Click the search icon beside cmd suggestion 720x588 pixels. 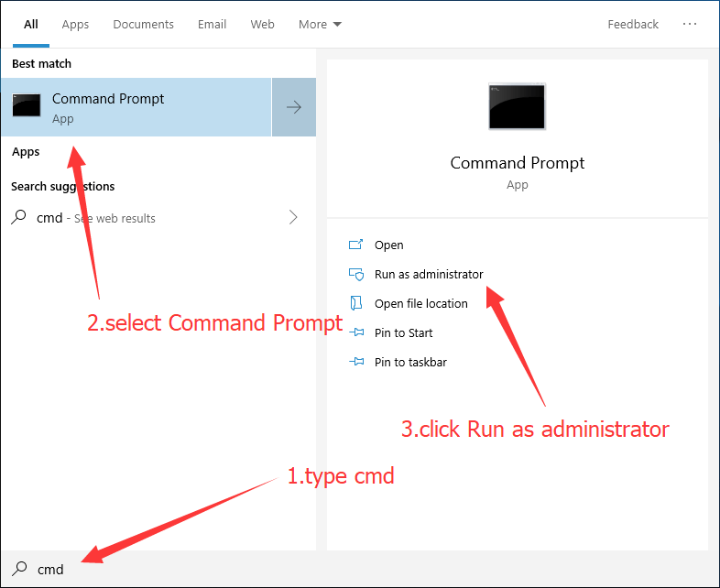18,218
